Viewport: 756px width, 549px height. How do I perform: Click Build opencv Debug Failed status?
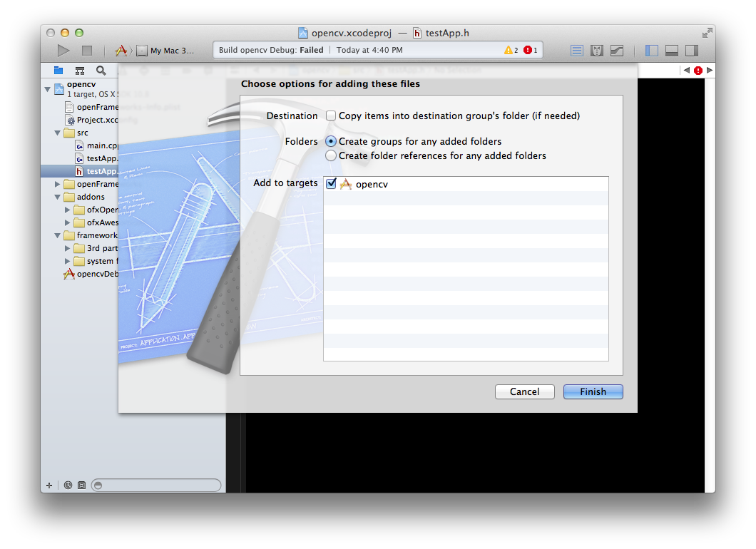tap(271, 50)
